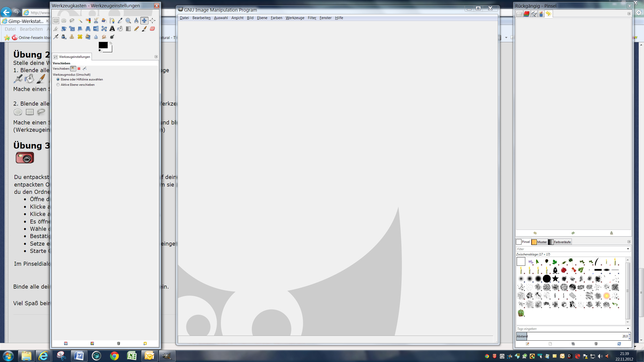Swap foreground and background colors arrow

pos(110,43)
